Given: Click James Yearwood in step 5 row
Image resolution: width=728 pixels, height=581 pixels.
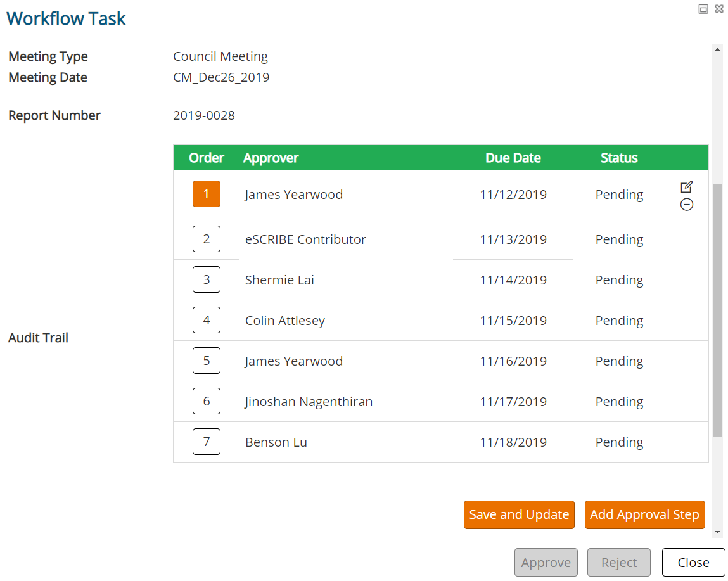Looking at the screenshot, I should 294,361.
